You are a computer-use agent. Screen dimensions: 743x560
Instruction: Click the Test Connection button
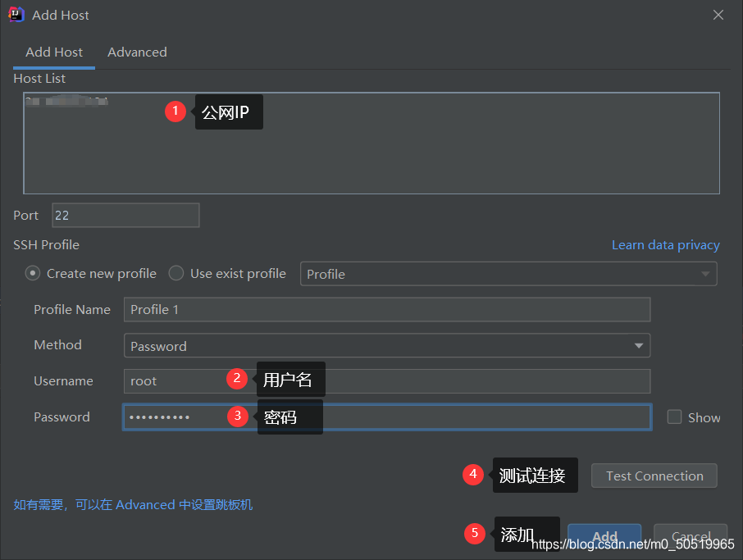point(654,476)
